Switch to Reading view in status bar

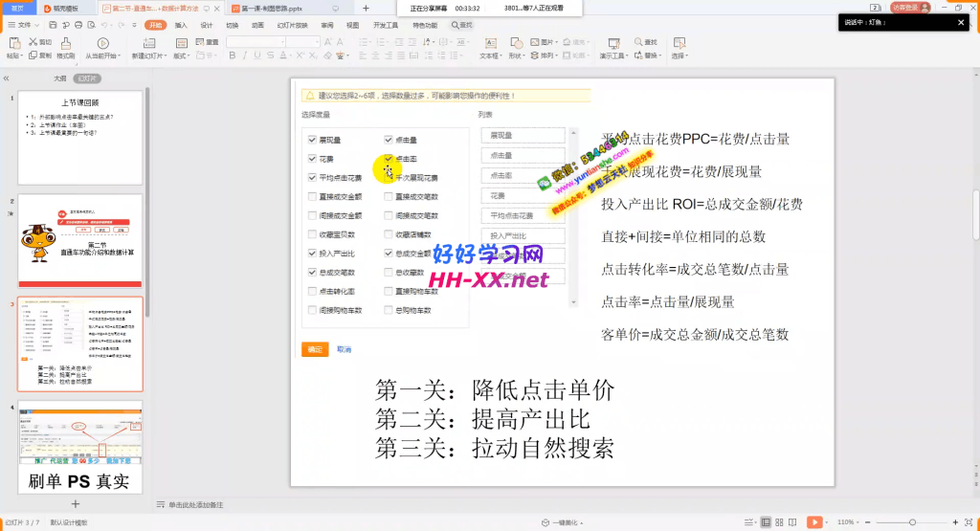792,522
